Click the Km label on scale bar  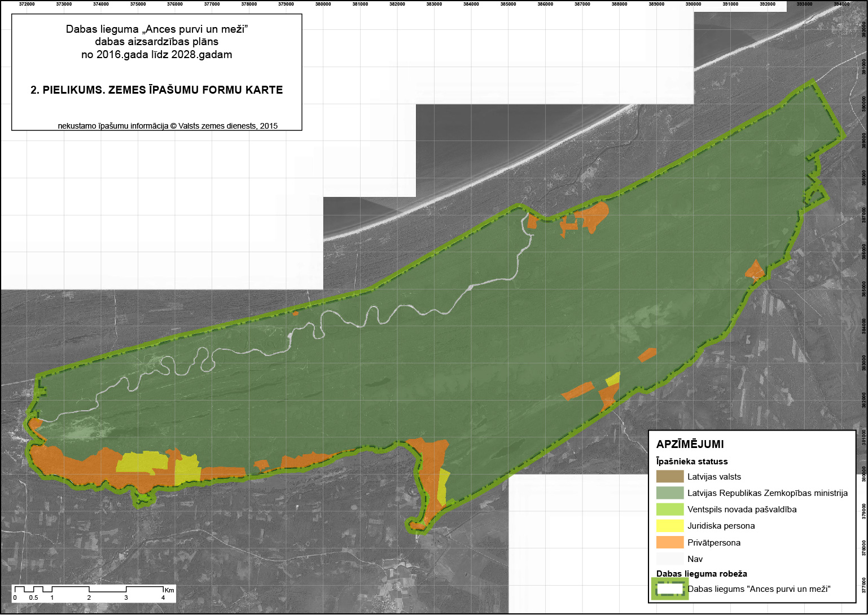(169, 590)
